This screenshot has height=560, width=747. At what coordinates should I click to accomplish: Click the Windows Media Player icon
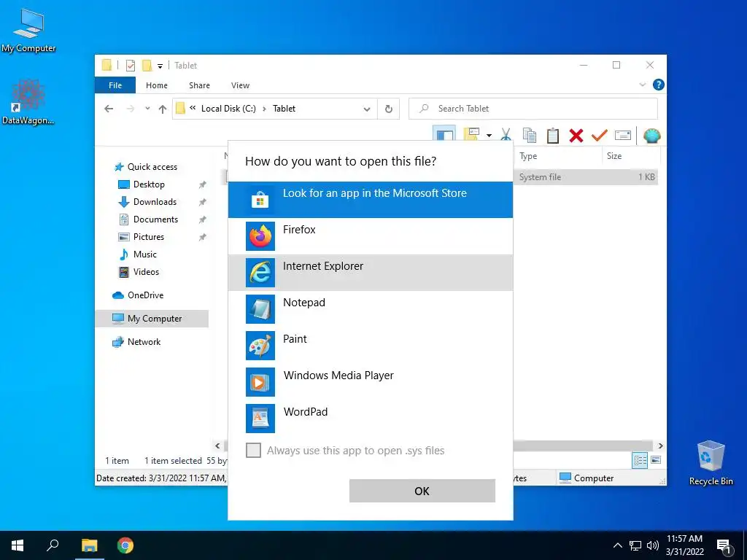click(x=260, y=382)
